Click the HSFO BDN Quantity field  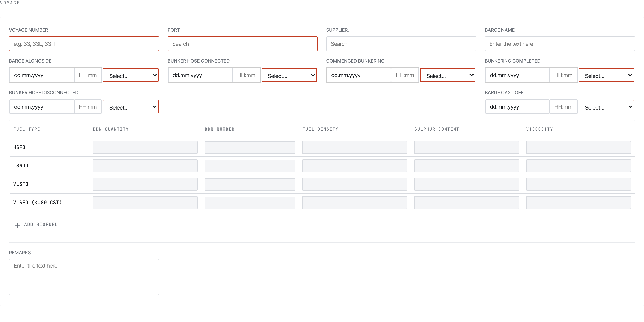tap(145, 147)
